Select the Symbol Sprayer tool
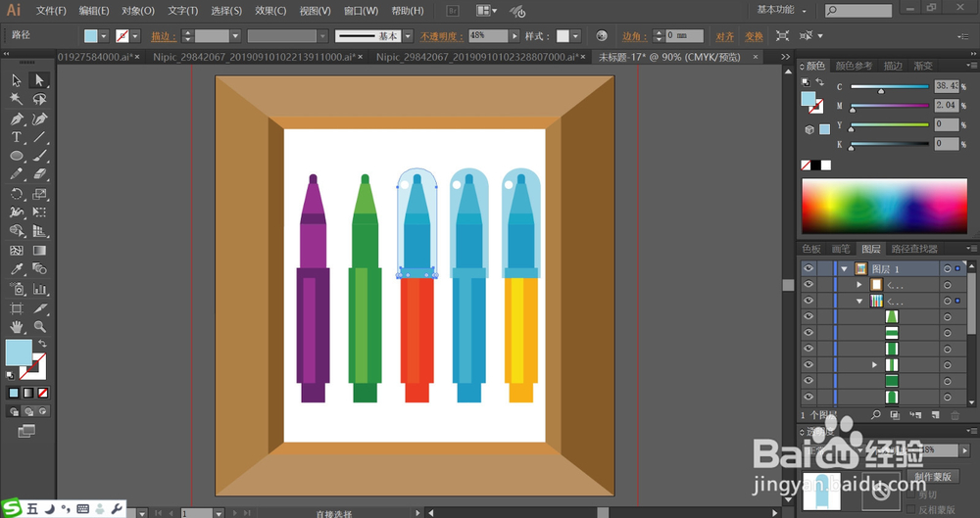Viewport: 980px width, 518px height. pos(17,289)
